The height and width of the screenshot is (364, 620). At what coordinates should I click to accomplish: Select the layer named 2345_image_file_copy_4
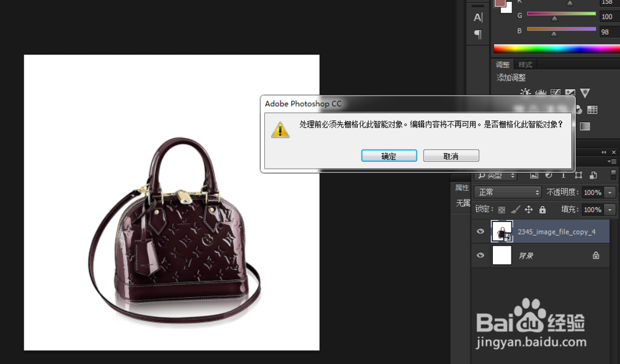(557, 232)
